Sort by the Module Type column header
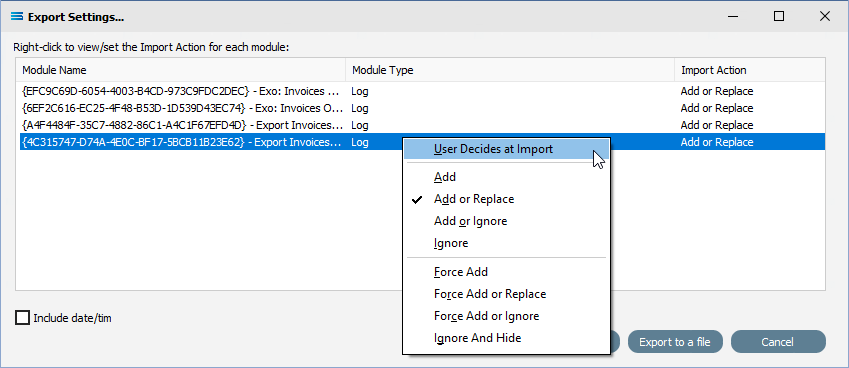Viewport: 849px width, 368px height. pos(510,70)
